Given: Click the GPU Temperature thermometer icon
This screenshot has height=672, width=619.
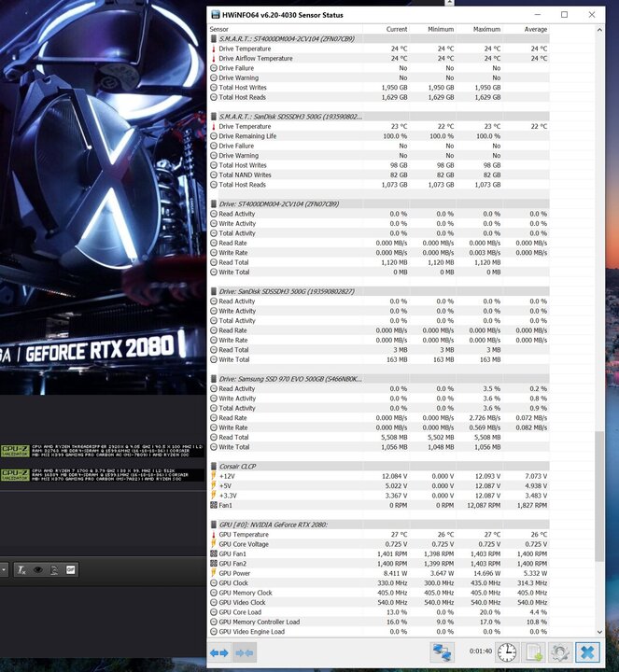Looking at the screenshot, I should pos(214,535).
